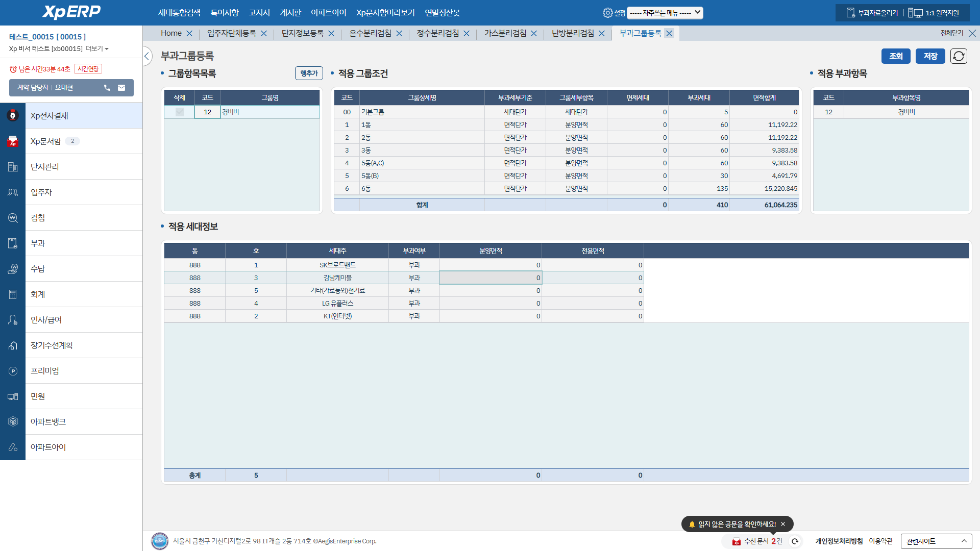This screenshot has height=551, width=980.
Task: Dismiss the unread notice notification
Action: [783, 524]
